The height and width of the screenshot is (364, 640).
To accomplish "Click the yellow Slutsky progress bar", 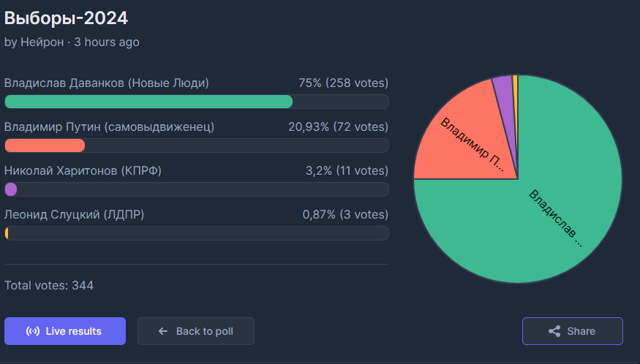I will click(x=7, y=233).
